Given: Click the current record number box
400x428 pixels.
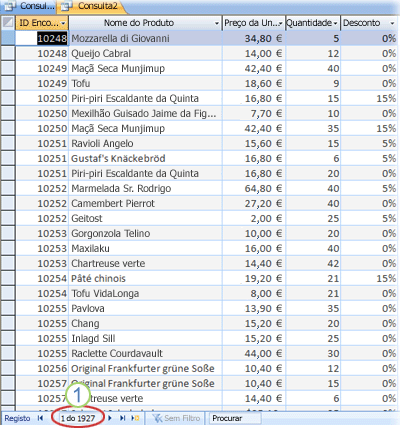Looking at the screenshot, I should click(78, 418).
